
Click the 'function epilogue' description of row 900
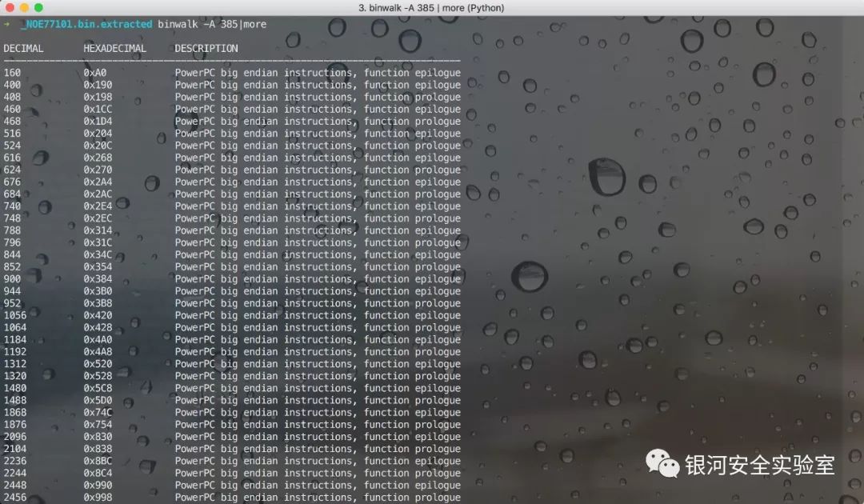point(412,278)
